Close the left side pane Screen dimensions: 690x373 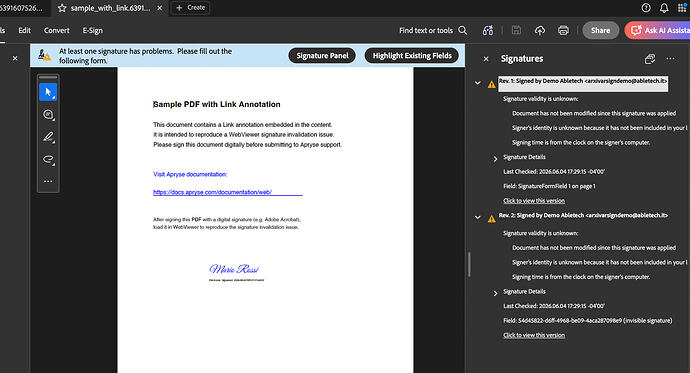point(15,58)
